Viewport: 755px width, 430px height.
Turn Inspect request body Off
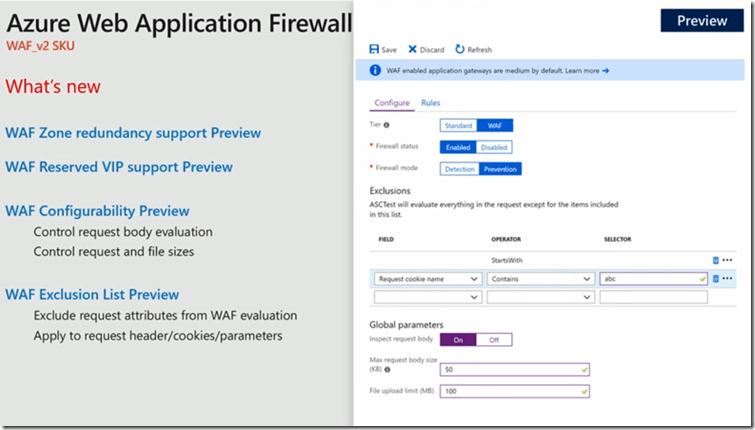(x=493, y=340)
